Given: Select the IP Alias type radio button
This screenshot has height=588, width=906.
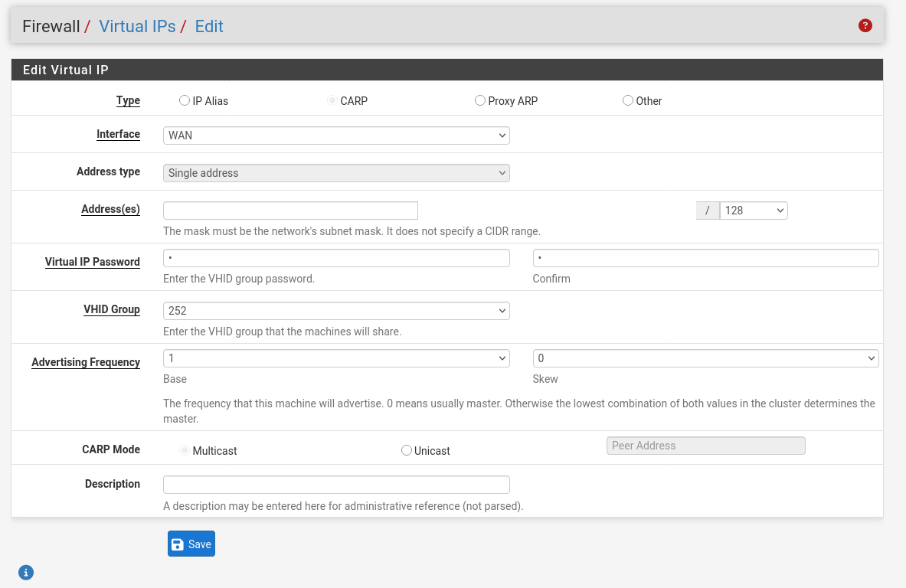Looking at the screenshot, I should (185, 100).
